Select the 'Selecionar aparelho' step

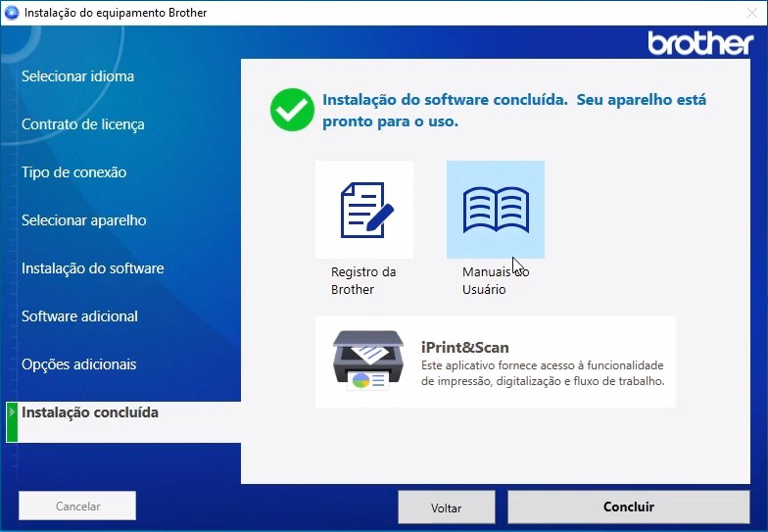(x=84, y=220)
